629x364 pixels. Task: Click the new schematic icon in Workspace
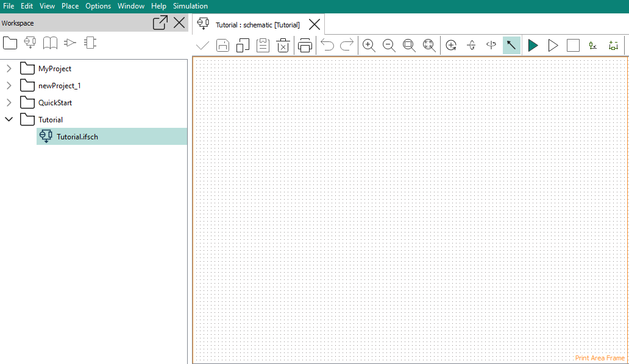30,43
